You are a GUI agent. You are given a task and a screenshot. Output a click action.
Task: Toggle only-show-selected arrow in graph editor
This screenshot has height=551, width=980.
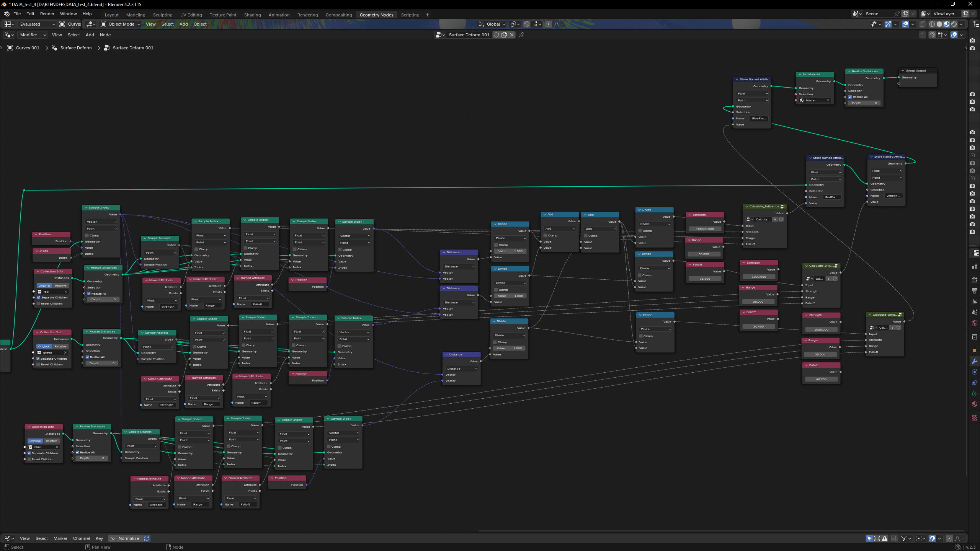(869, 538)
